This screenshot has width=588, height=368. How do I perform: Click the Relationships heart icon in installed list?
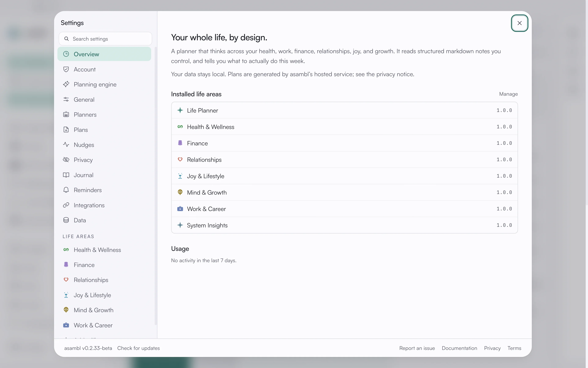pos(180,159)
